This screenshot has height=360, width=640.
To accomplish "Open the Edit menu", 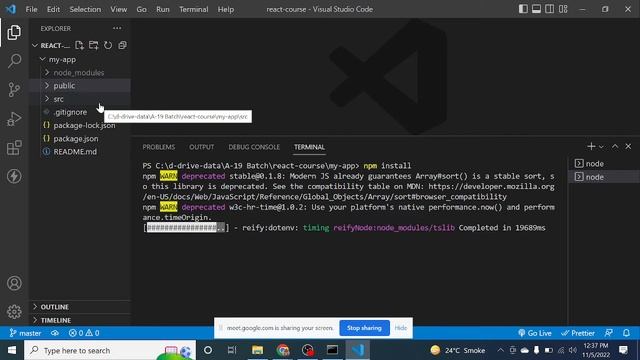I will [53, 9].
